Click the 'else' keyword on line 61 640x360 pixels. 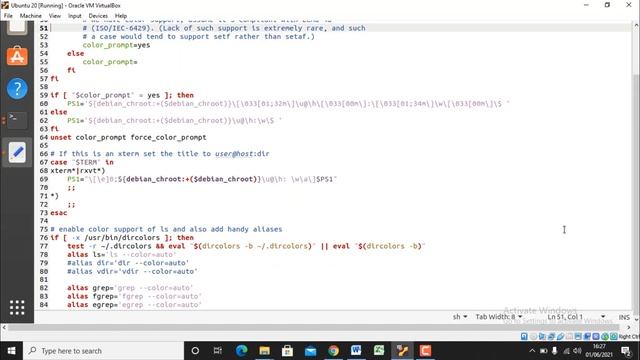coord(58,112)
